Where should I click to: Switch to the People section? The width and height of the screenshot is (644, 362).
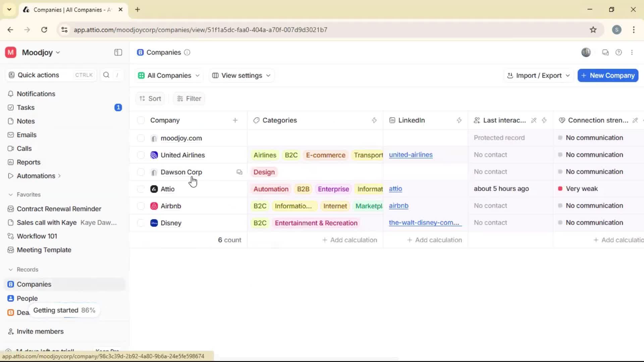pos(27,298)
